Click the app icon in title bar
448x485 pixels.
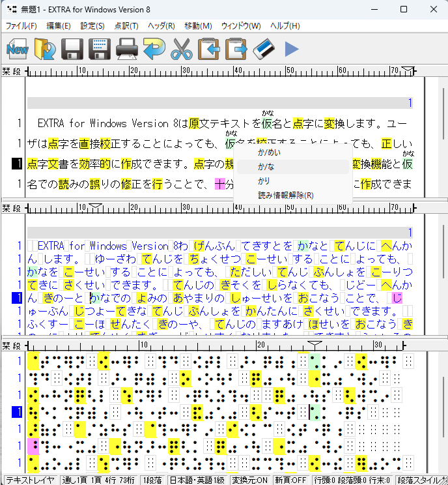(12, 9)
